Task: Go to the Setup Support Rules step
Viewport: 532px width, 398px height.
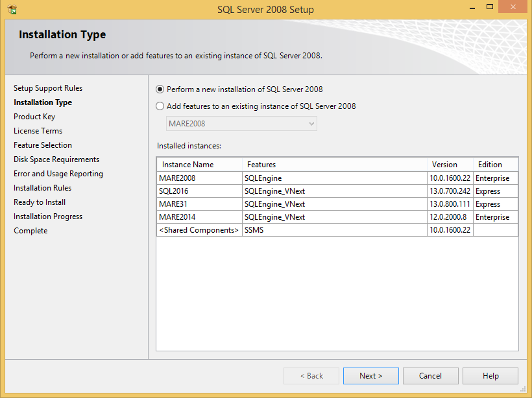Action: coord(48,88)
